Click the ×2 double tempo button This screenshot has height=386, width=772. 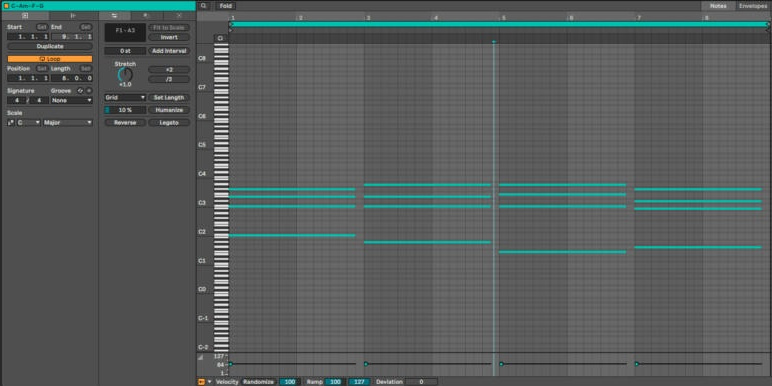tap(169, 69)
